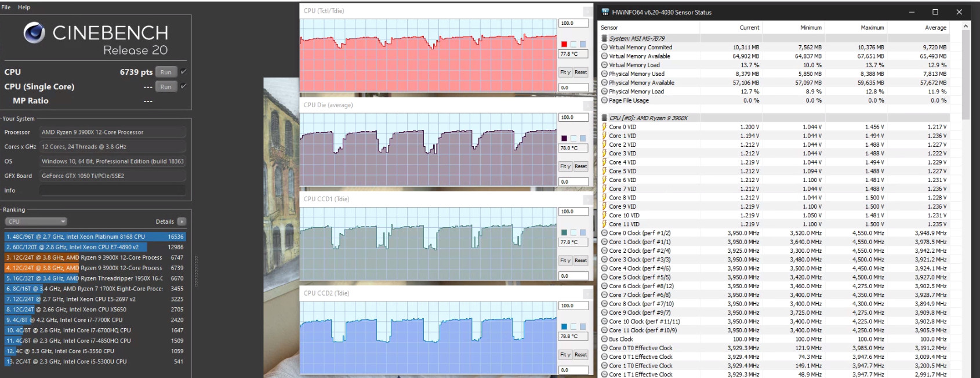This screenshot has width=980, height=378.
Task: Click Run button for the CPU test
Action: pos(166,72)
